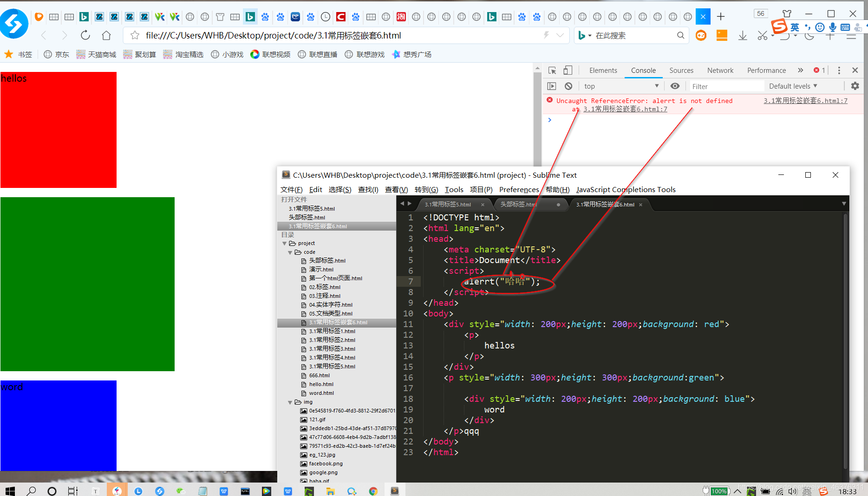Open Performance tab

766,71
